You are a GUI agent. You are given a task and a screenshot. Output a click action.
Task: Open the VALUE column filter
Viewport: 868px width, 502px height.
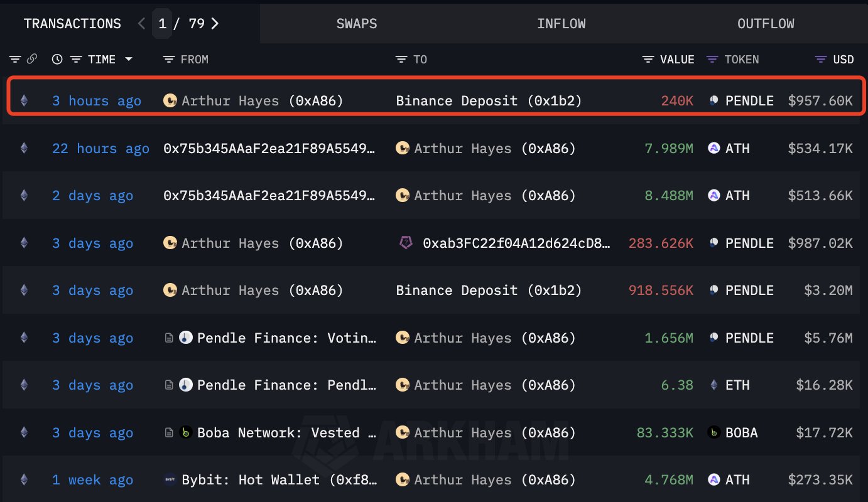[x=648, y=60]
